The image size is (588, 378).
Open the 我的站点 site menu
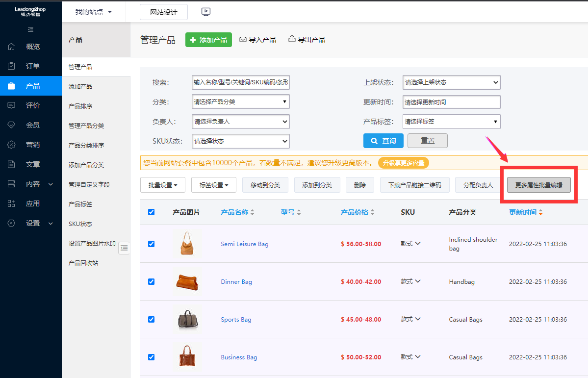[x=93, y=12]
